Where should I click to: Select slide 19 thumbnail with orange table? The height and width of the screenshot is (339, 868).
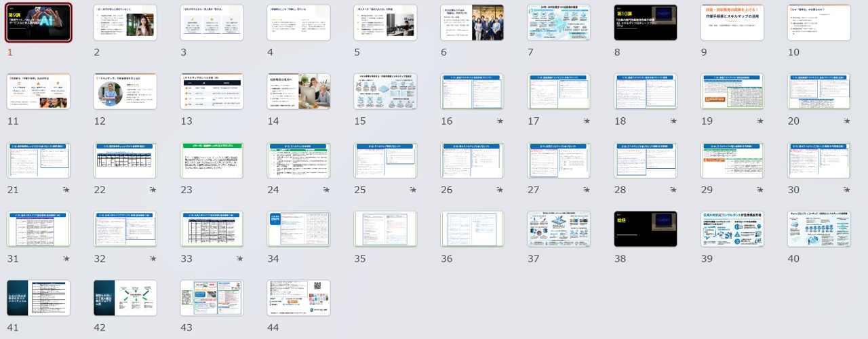pyautogui.click(x=733, y=92)
